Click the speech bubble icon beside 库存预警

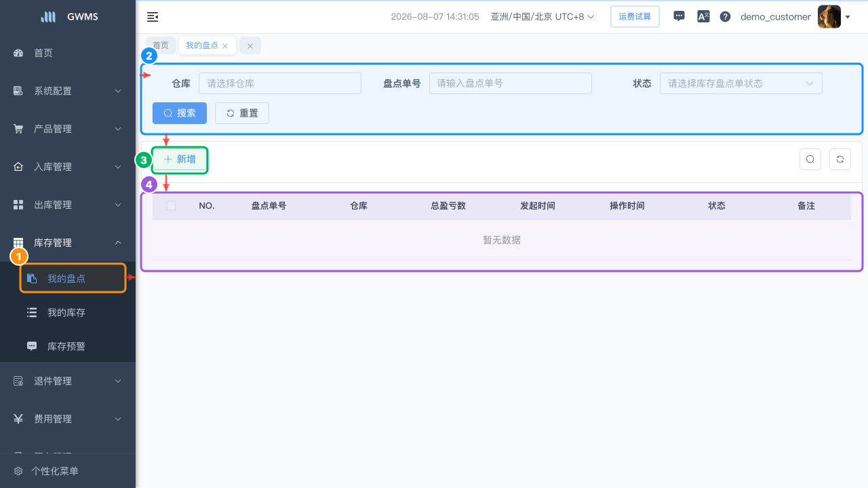click(32, 346)
